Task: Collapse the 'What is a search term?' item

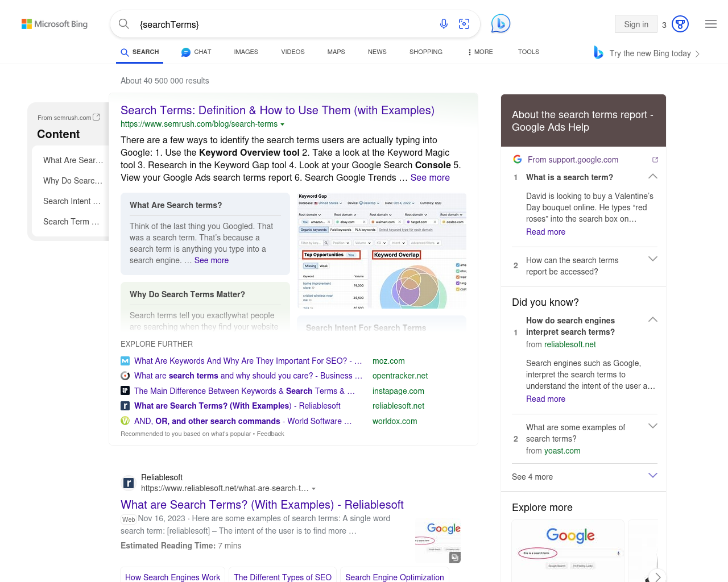Action: pyautogui.click(x=653, y=177)
